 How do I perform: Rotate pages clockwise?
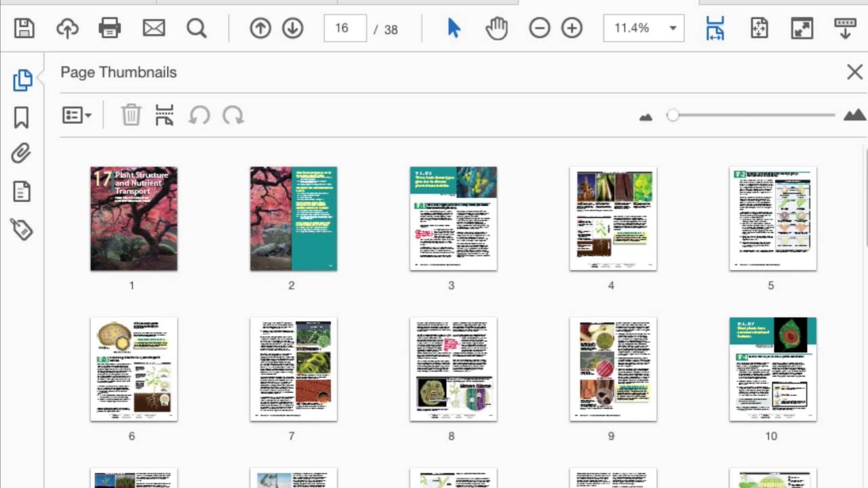233,115
